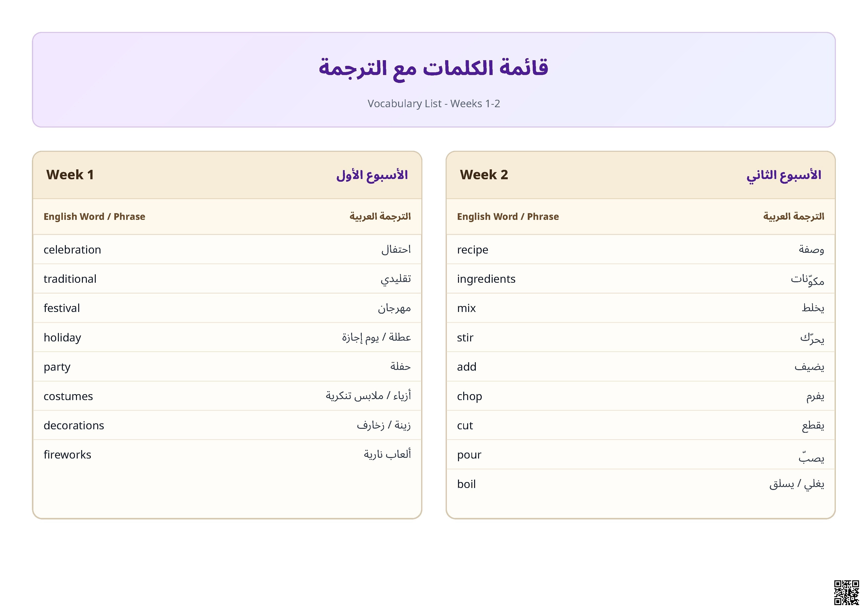Select the word 'traditional'
This screenshot has height=614, width=868.
[x=70, y=279]
